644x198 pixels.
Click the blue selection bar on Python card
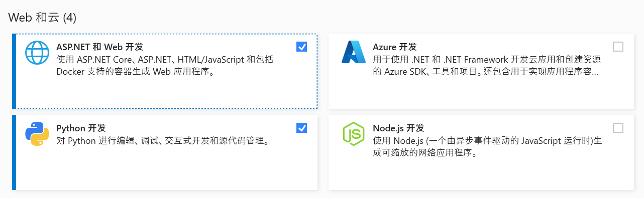click(x=14, y=152)
